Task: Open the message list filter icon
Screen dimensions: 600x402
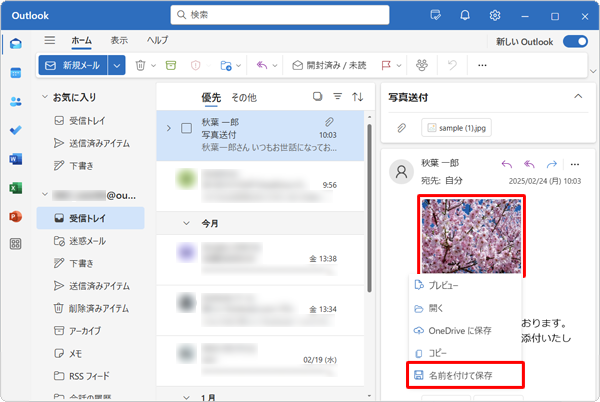Action: point(338,96)
